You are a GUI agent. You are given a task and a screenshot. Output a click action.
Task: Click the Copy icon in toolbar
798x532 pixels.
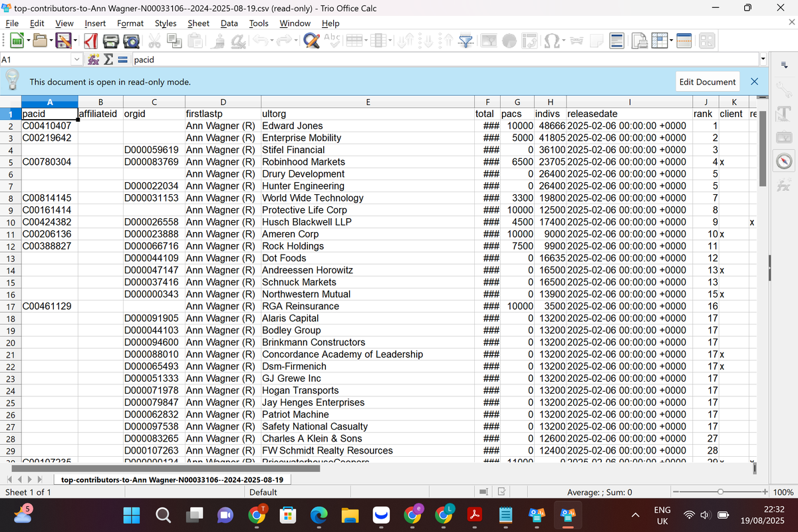coord(175,41)
